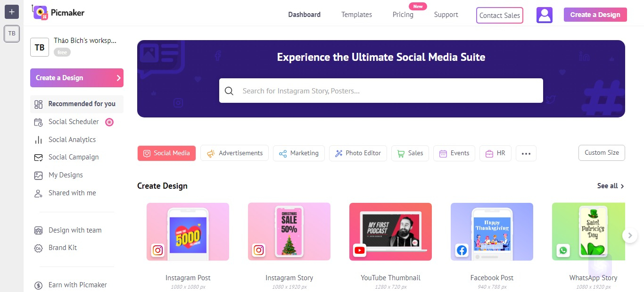Screen dimensions: 644x292
Task: Click the megaphone icon in Advertisements tab
Action: pos(211,153)
